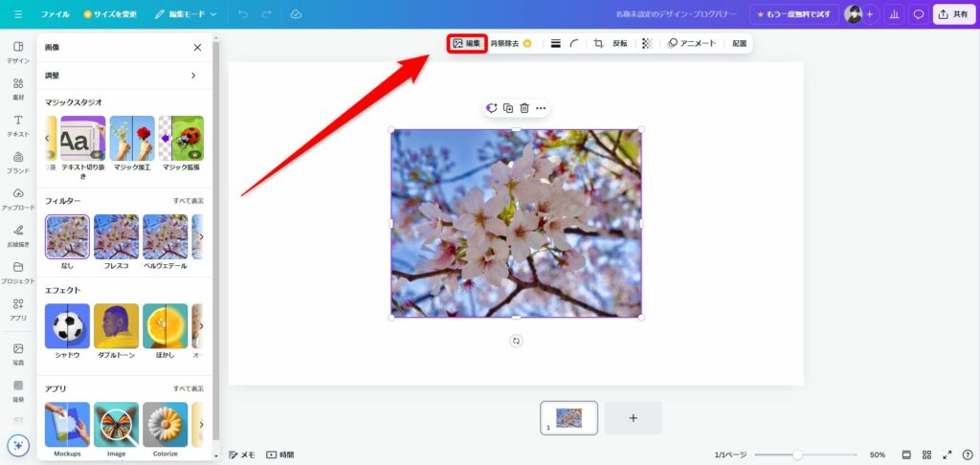Open the comments speech bubble
The height and width of the screenshot is (465, 980).
click(x=918, y=13)
